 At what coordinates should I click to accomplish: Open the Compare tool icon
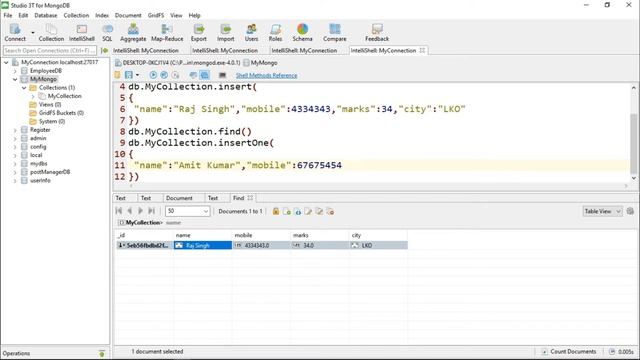[335, 32]
